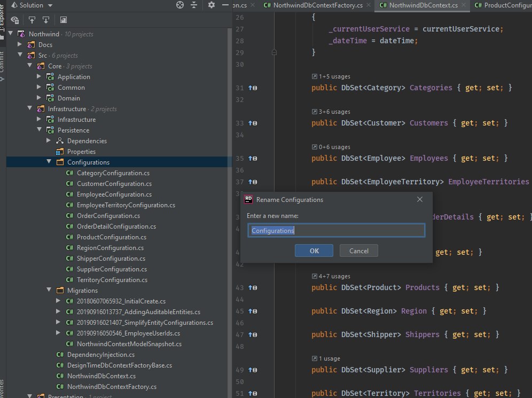Open the Solution view dropdown arrow
The image size is (532, 398).
50,5
